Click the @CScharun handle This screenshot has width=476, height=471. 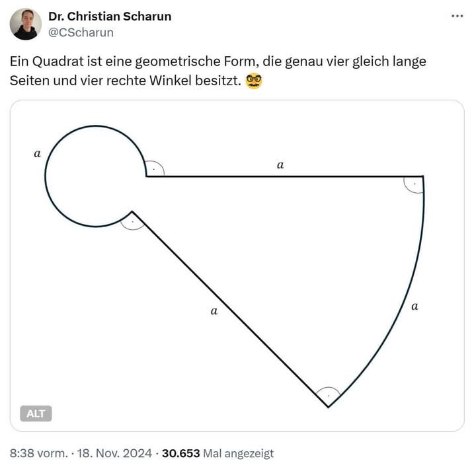81,32
